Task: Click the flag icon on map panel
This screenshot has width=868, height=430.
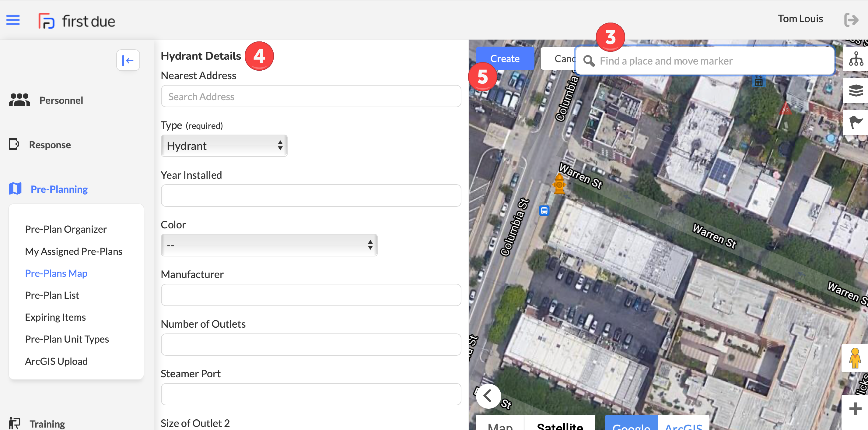Action: [856, 122]
